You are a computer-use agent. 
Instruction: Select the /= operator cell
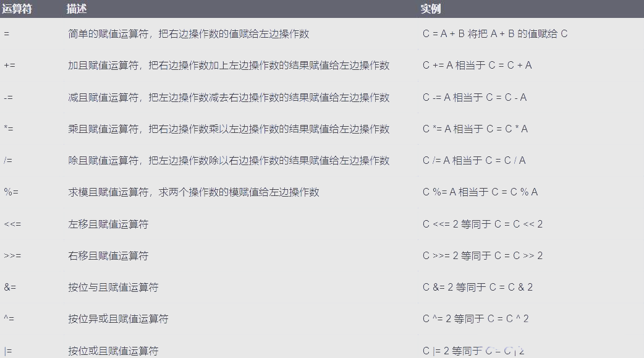(x=8, y=160)
